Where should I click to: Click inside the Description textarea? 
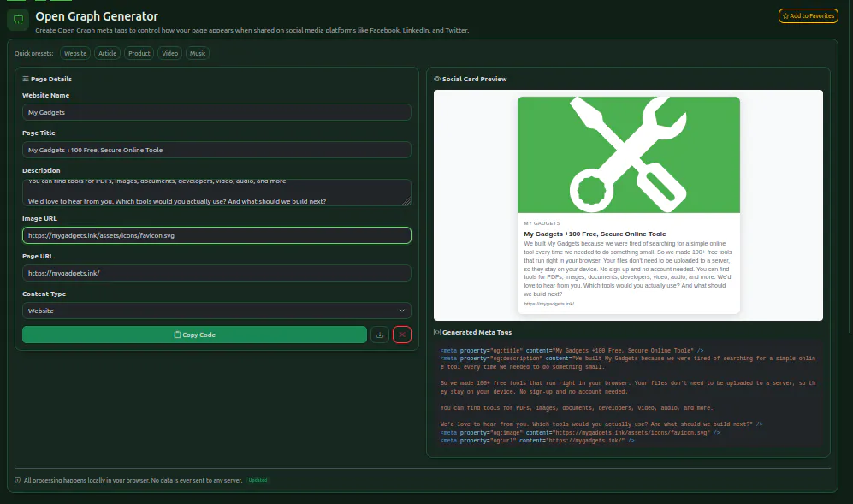pyautogui.click(x=216, y=193)
